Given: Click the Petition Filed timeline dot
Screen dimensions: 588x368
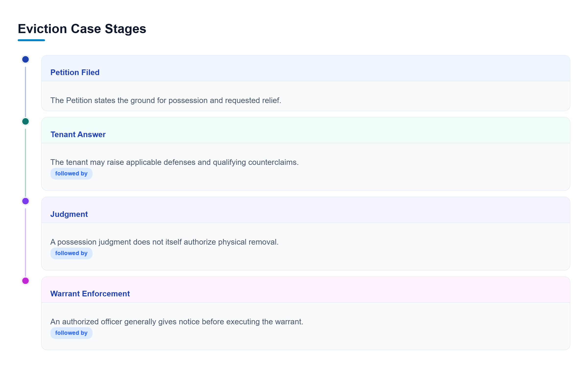Looking at the screenshot, I should (25, 59).
